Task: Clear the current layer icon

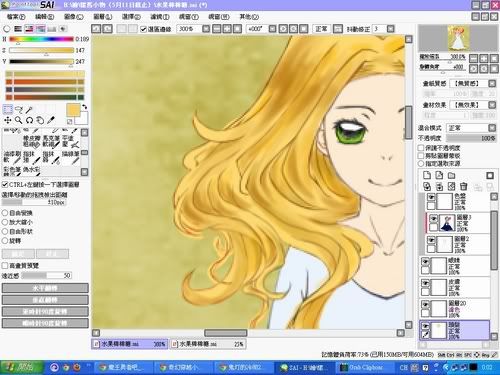Action: [451, 186]
